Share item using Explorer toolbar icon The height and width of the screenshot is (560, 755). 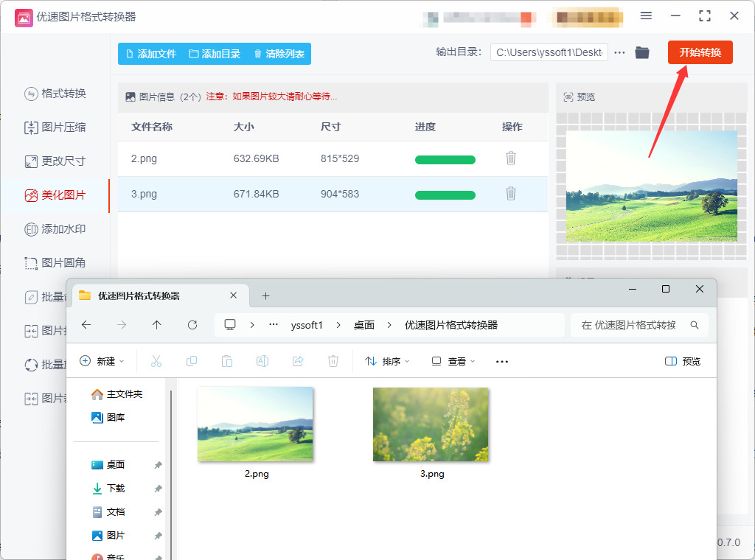pyautogui.click(x=298, y=361)
